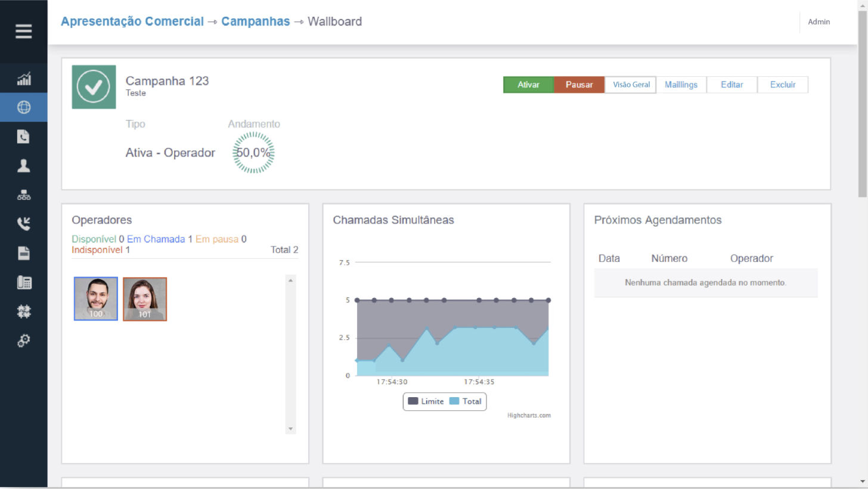Toggle the Total series in legend
This screenshot has width=868, height=489.
click(465, 401)
